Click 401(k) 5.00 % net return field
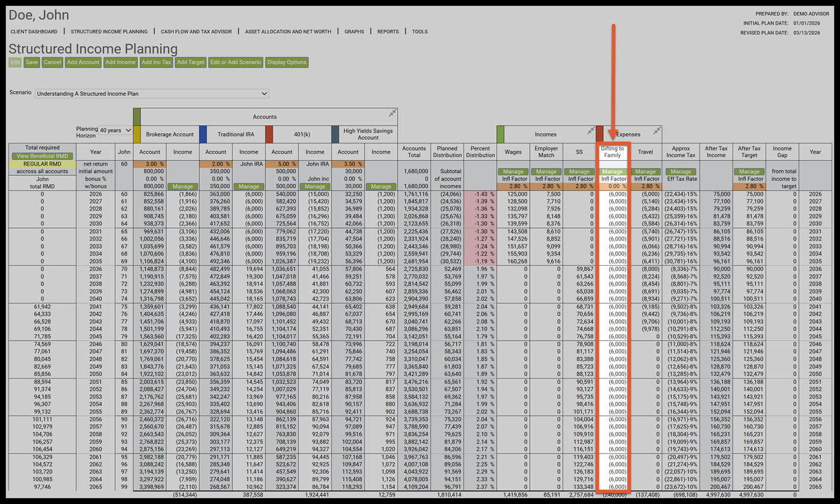The image size is (840, 504). pos(281,164)
